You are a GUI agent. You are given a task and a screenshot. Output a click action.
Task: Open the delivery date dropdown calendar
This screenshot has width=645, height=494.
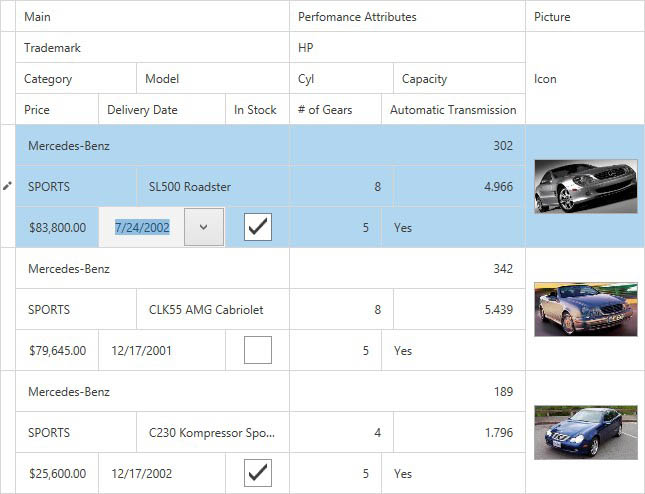[x=204, y=227]
